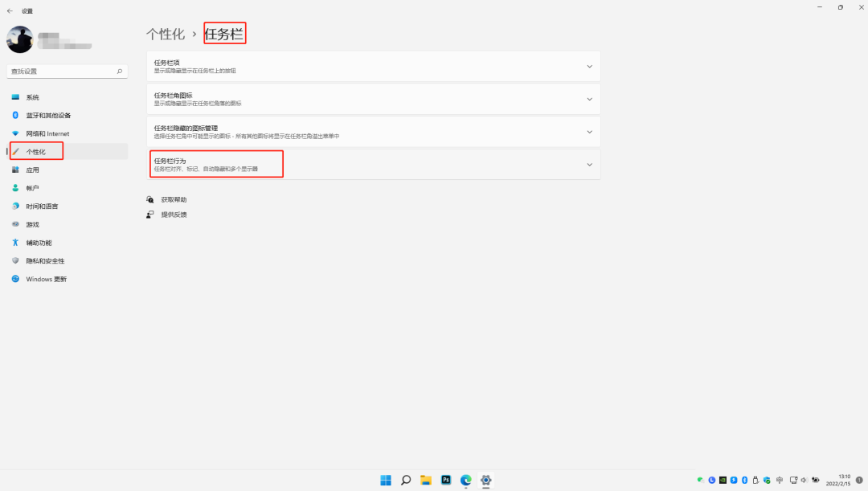Click the 提供反馈 feedback link

point(174,215)
